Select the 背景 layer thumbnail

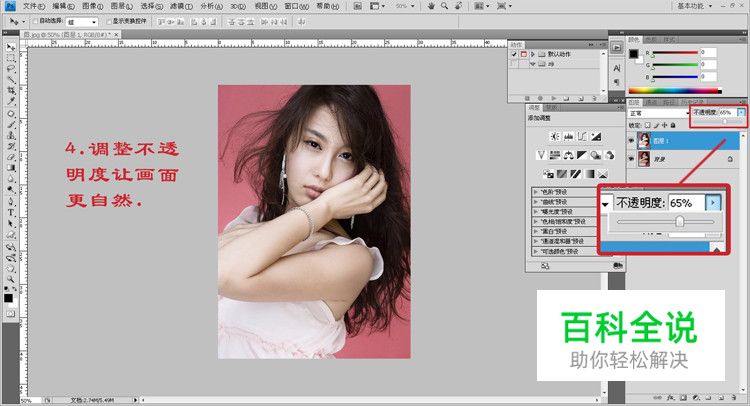coord(643,159)
